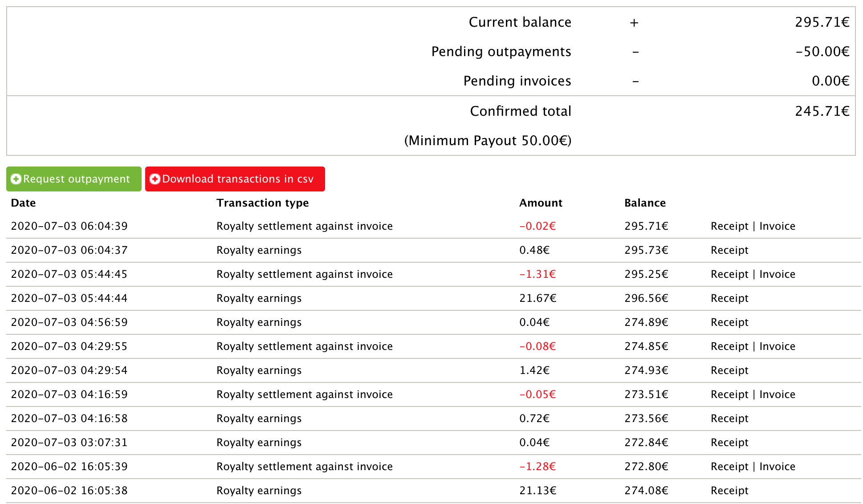863x504 pixels.
Task: Click the 245.71€ confirmed total value
Action: click(822, 111)
